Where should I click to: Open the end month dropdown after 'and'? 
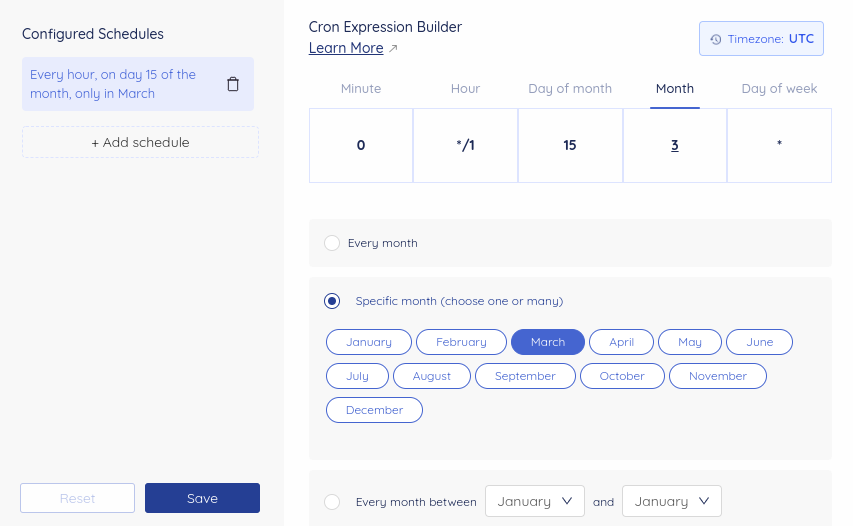[x=672, y=501]
